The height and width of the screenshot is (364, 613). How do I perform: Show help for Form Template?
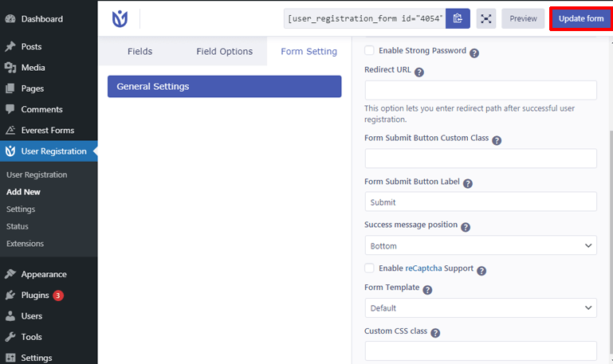pos(427,290)
